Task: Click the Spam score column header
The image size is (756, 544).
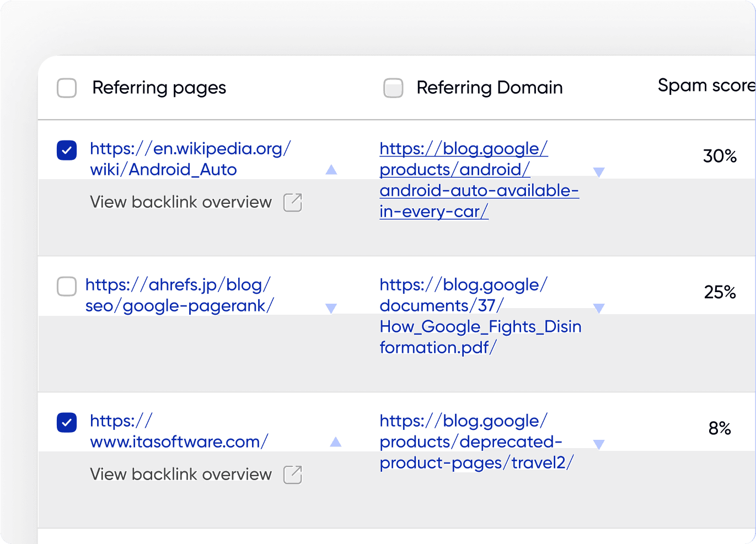Action: coord(705,85)
